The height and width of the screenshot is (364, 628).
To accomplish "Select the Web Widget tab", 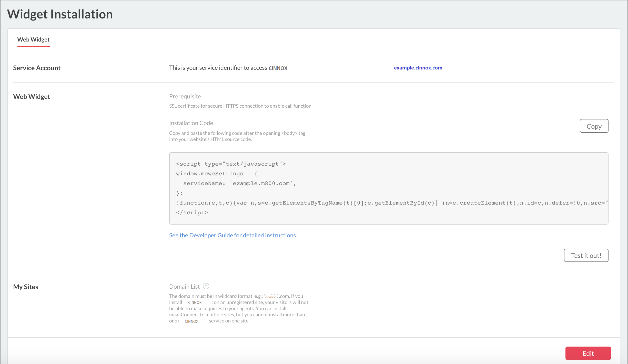I will coord(33,39).
